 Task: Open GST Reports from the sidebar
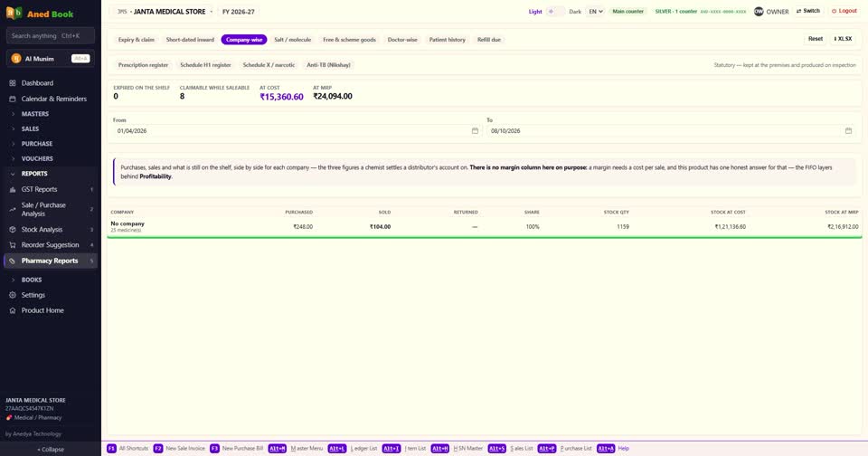51,189
